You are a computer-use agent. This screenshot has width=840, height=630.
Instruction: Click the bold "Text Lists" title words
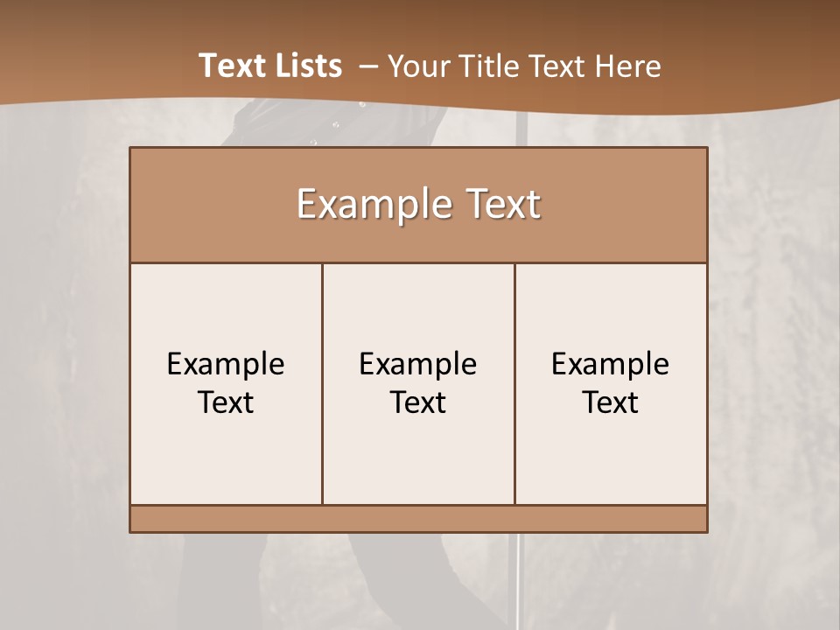pos(269,66)
